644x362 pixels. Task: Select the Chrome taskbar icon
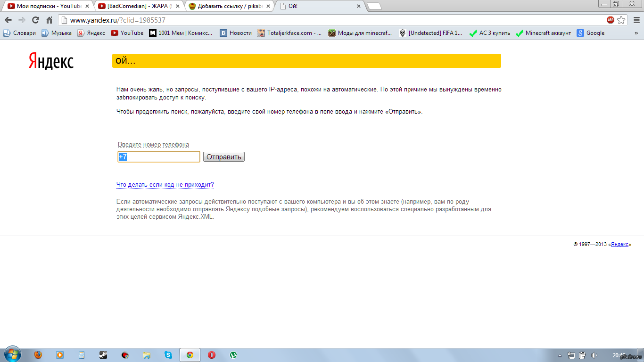190,355
